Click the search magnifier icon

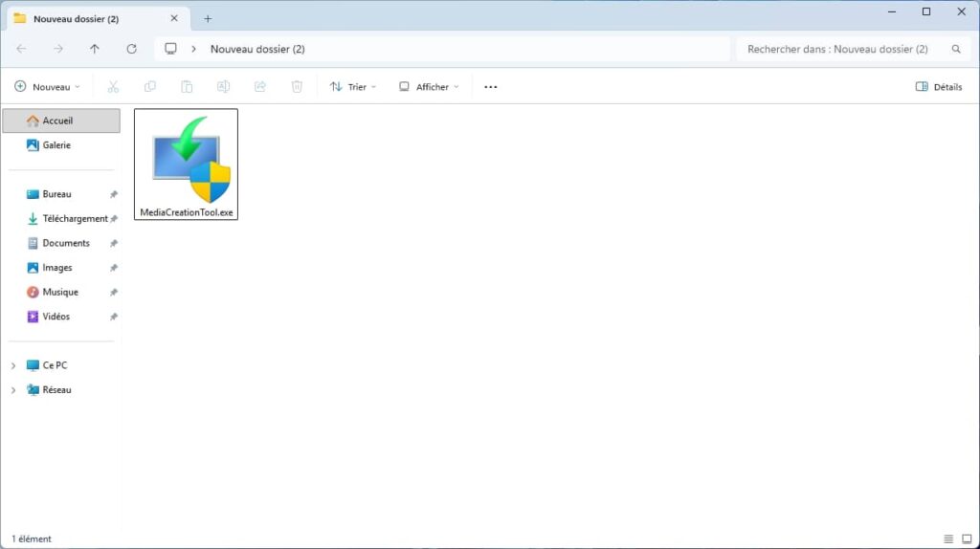click(x=956, y=49)
